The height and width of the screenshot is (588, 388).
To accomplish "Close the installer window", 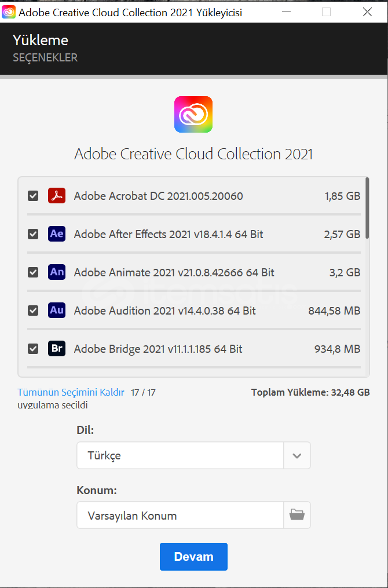I will [x=367, y=12].
